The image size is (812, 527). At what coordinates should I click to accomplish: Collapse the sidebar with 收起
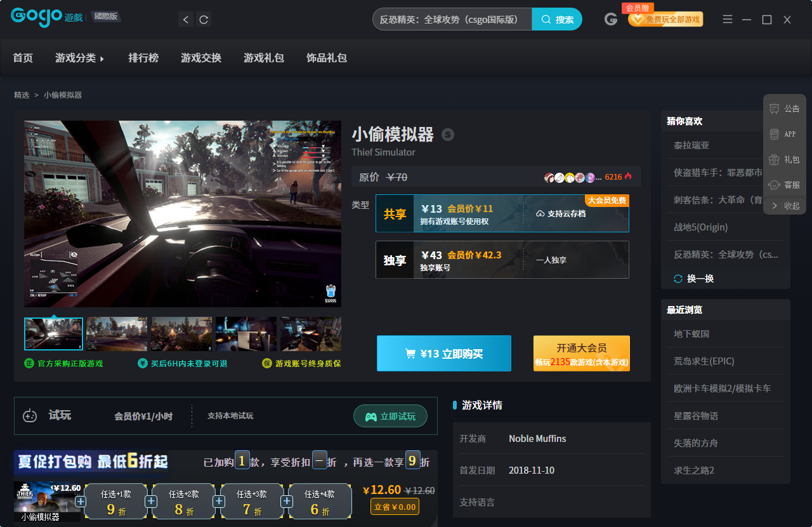(785, 206)
